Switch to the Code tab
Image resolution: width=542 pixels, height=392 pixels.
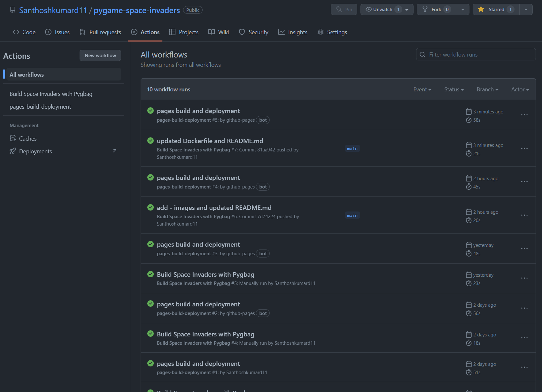(x=24, y=32)
